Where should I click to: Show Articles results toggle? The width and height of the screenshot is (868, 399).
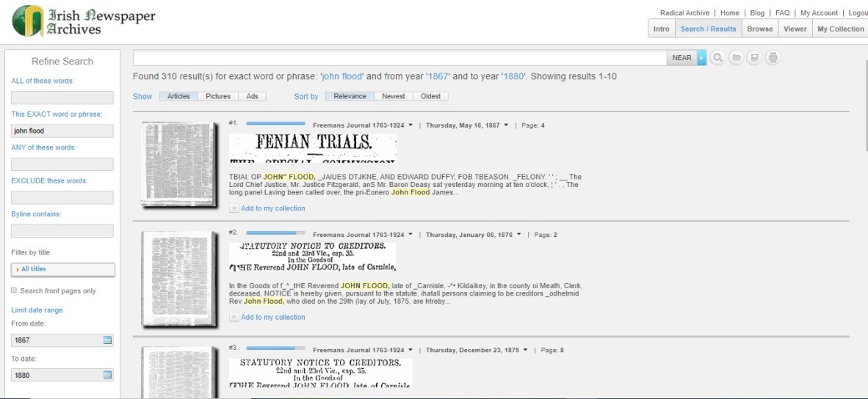pyautogui.click(x=178, y=96)
